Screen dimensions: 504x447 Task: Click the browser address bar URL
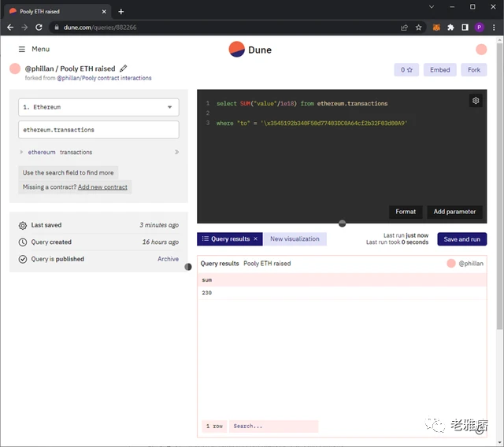(x=100, y=28)
